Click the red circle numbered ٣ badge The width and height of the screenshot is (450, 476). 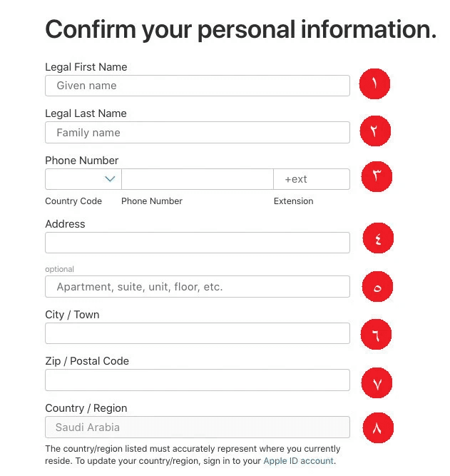tap(377, 176)
